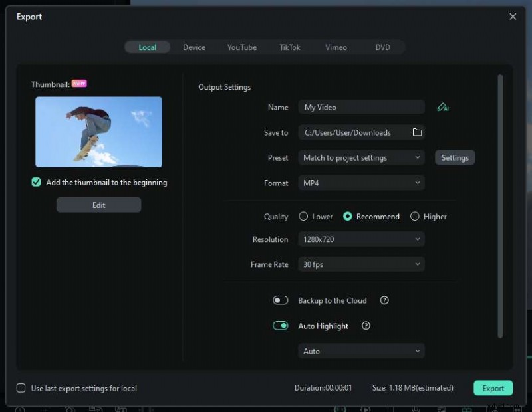532x412 pixels.
Task: Disable the Auto Highlight toggle
Action: [x=281, y=326]
